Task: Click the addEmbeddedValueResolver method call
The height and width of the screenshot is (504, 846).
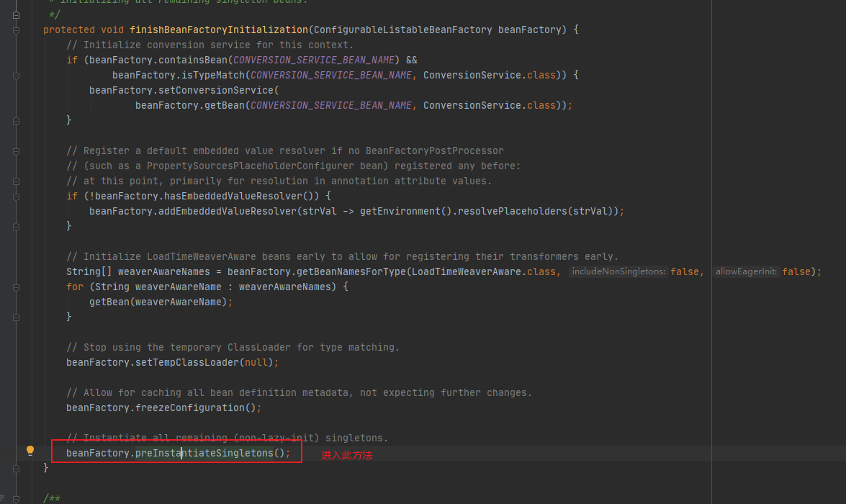Action: coord(228,211)
